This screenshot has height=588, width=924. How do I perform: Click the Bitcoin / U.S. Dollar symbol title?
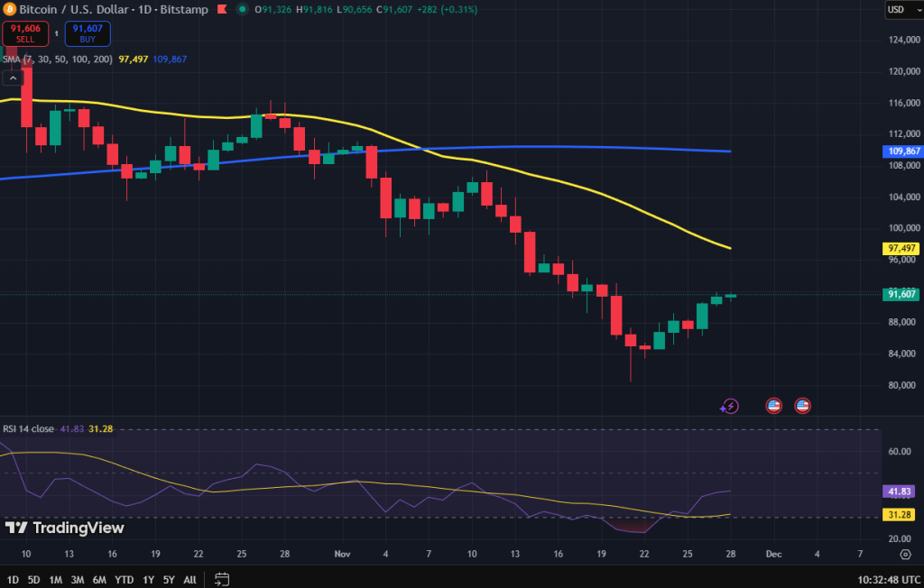(113, 9)
